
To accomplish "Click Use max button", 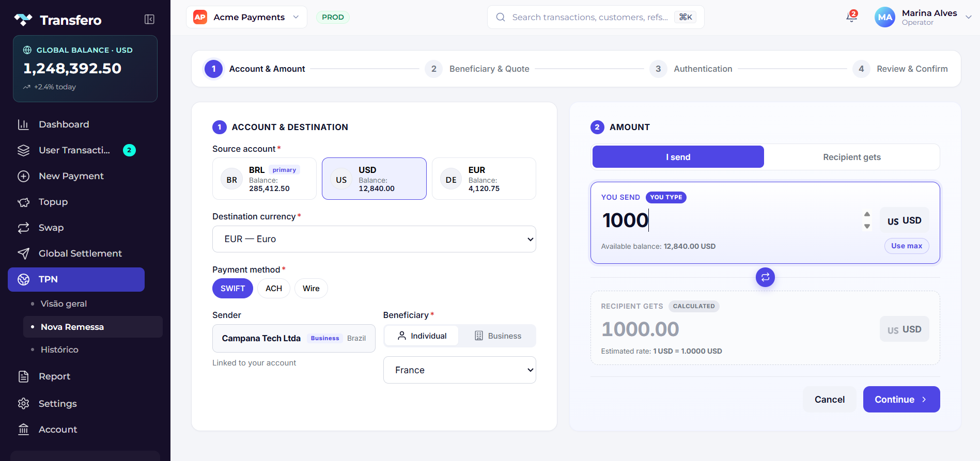I will 907,246.
